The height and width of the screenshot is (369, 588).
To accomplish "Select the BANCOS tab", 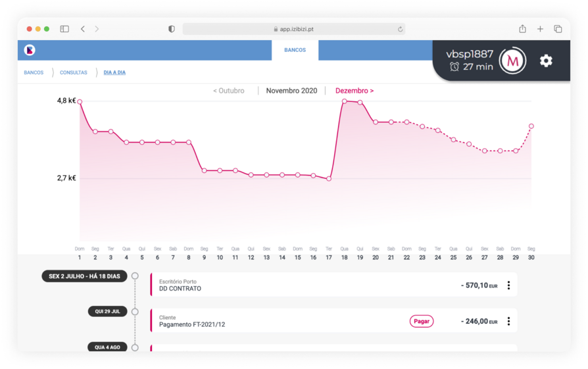I will pos(295,50).
